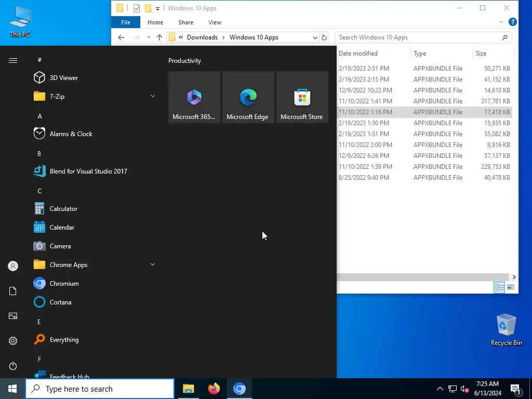Open the Share ribbon tab
Image resolution: width=532 pixels, height=399 pixels.
coord(185,22)
